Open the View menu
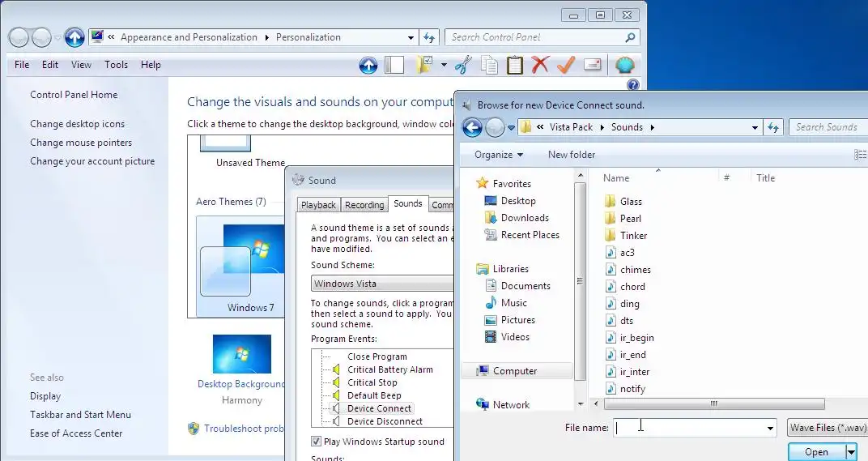Viewport: 868px width, 461px height. tap(81, 65)
